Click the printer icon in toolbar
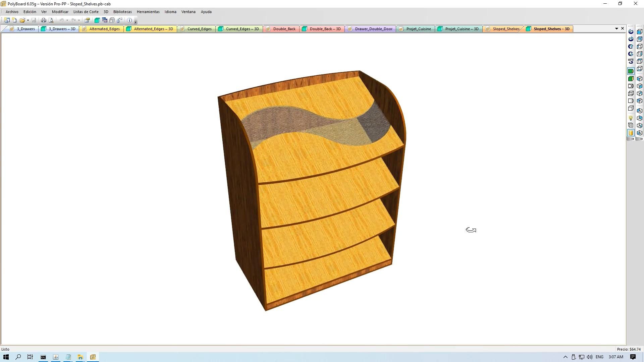The width and height of the screenshot is (644, 362). [x=43, y=20]
